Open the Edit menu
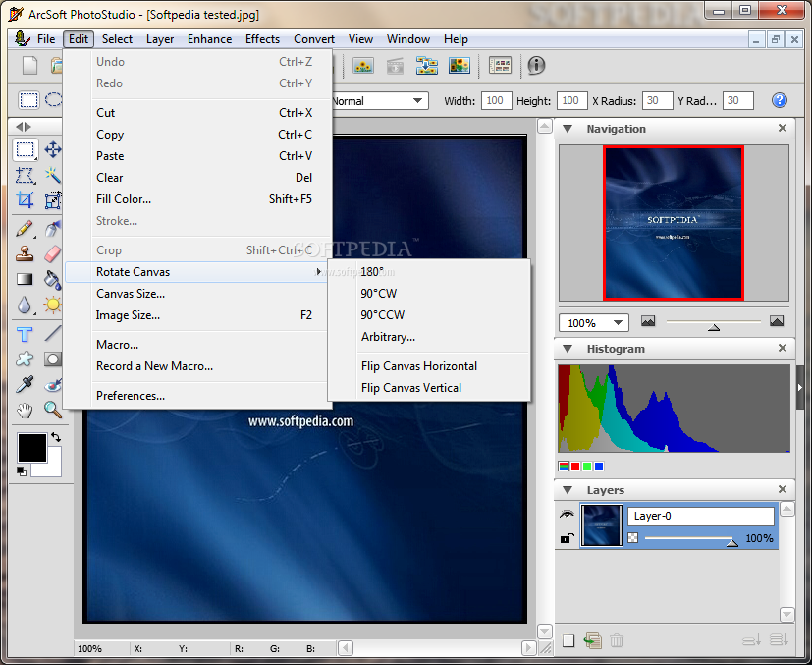This screenshot has height=665, width=812. [79, 39]
